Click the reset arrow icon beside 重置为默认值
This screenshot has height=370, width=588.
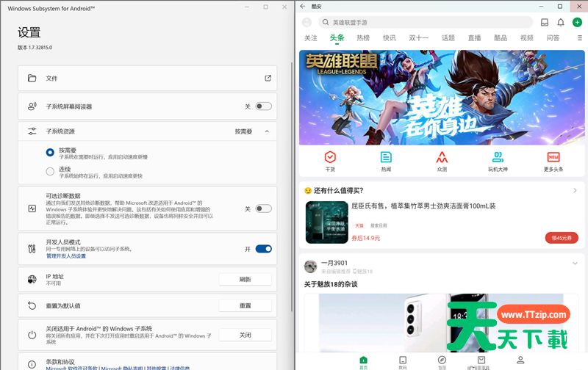[x=32, y=305]
